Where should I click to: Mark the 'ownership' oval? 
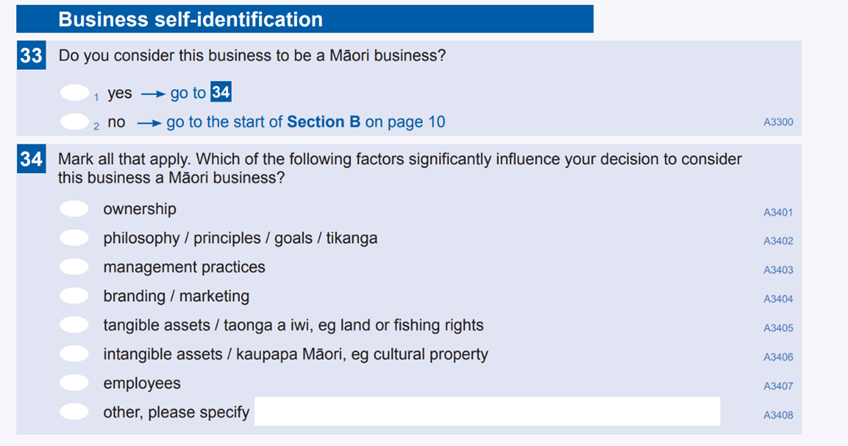[x=74, y=209]
